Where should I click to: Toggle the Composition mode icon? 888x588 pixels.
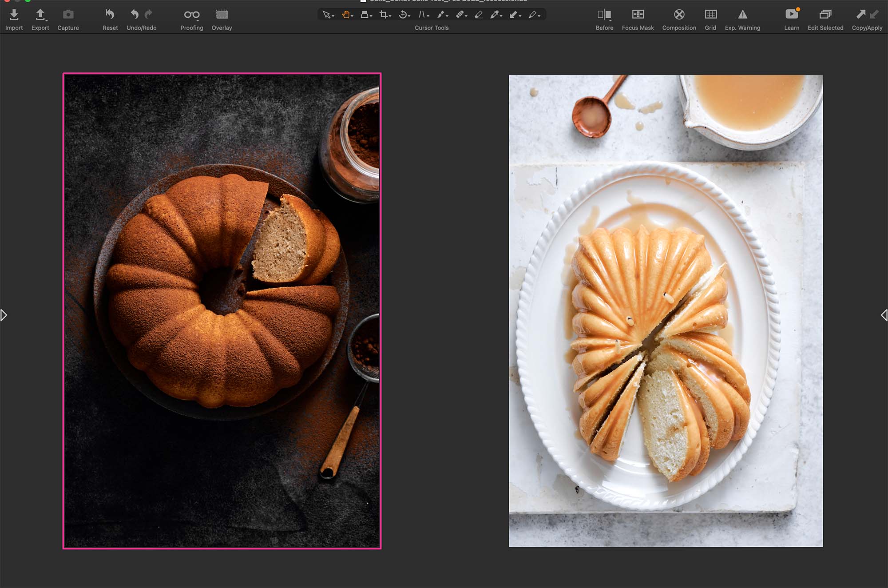(679, 15)
